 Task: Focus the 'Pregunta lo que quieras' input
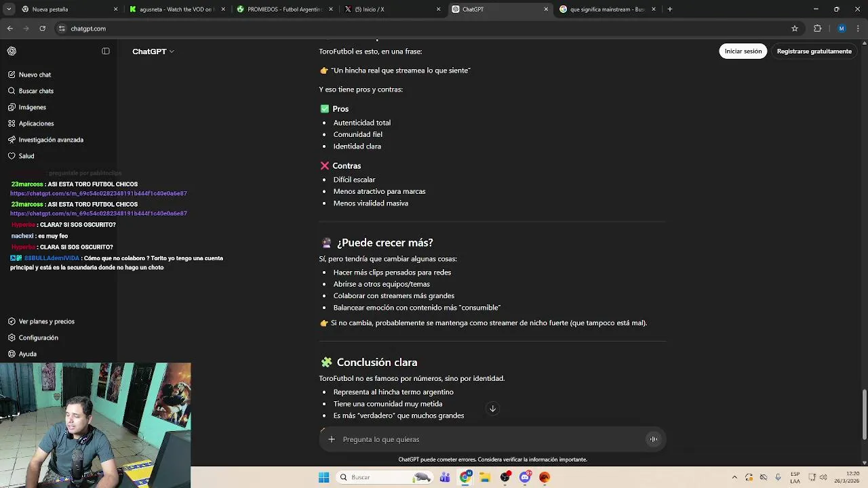pyautogui.click(x=492, y=439)
